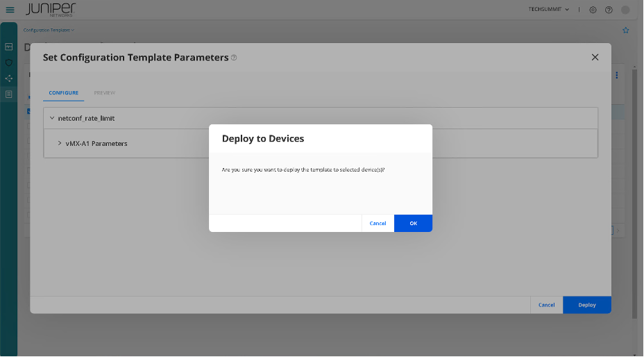Confirm deployment with the OK button

click(413, 224)
